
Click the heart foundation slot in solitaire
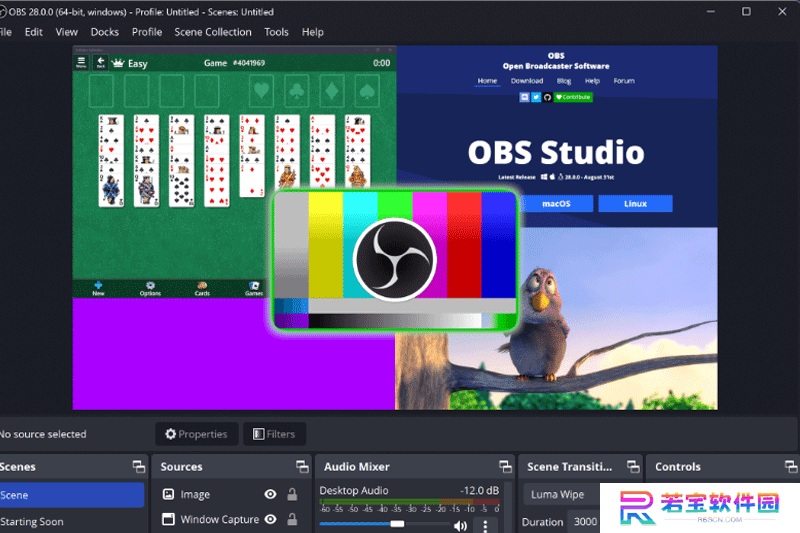coord(261,91)
